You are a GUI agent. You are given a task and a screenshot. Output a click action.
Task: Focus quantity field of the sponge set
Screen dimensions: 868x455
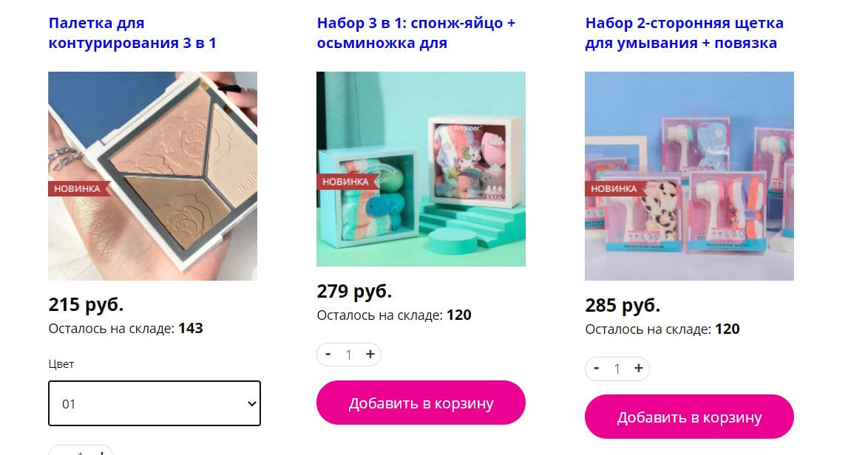[349, 355]
